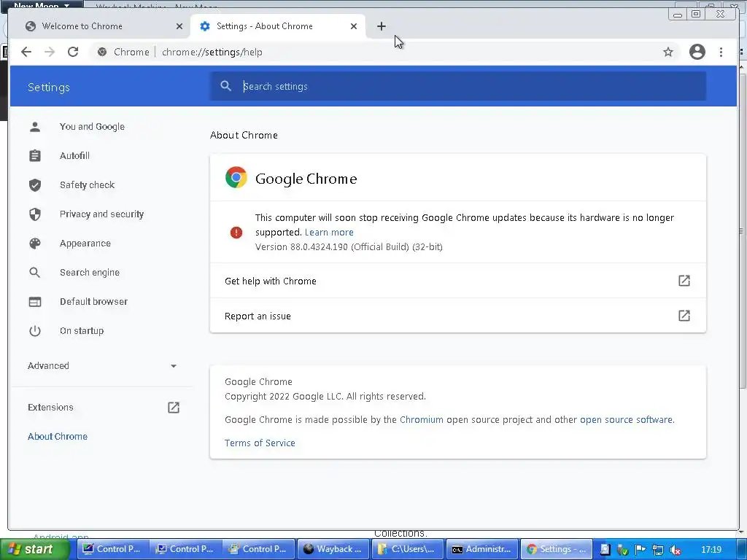Bookmark this page with the star
Viewport: 747px width, 560px height.
click(668, 52)
